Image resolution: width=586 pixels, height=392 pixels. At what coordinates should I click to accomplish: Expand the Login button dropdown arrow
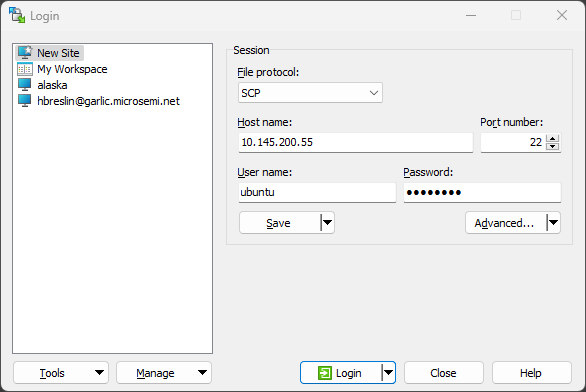(389, 373)
